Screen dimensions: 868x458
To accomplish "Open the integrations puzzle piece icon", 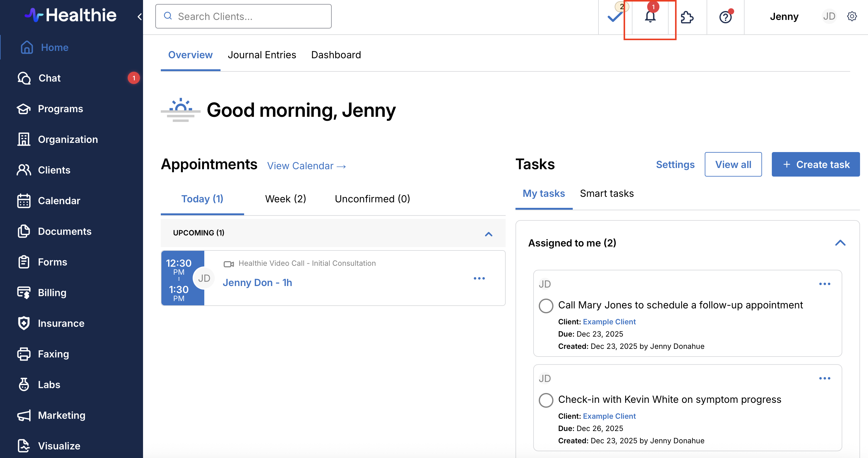I will pos(687,17).
